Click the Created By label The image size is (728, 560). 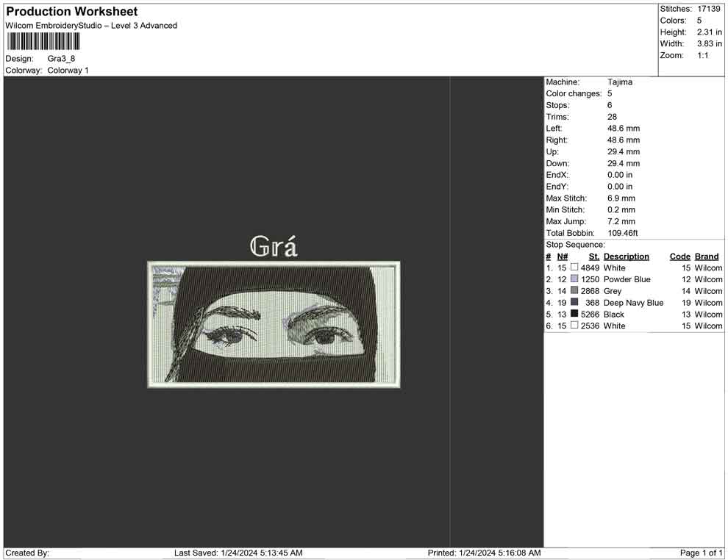(27, 553)
